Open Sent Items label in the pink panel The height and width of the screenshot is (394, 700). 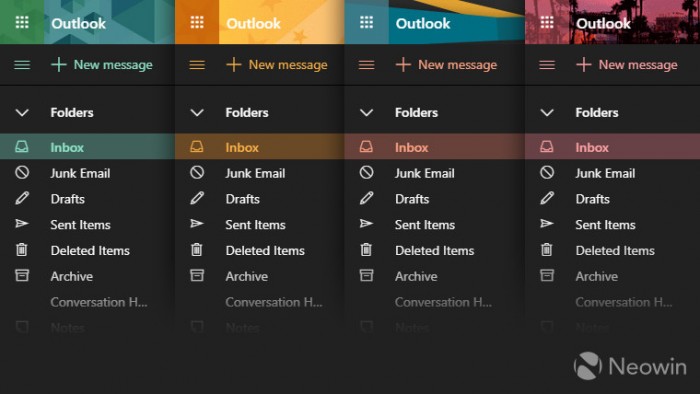tap(605, 225)
